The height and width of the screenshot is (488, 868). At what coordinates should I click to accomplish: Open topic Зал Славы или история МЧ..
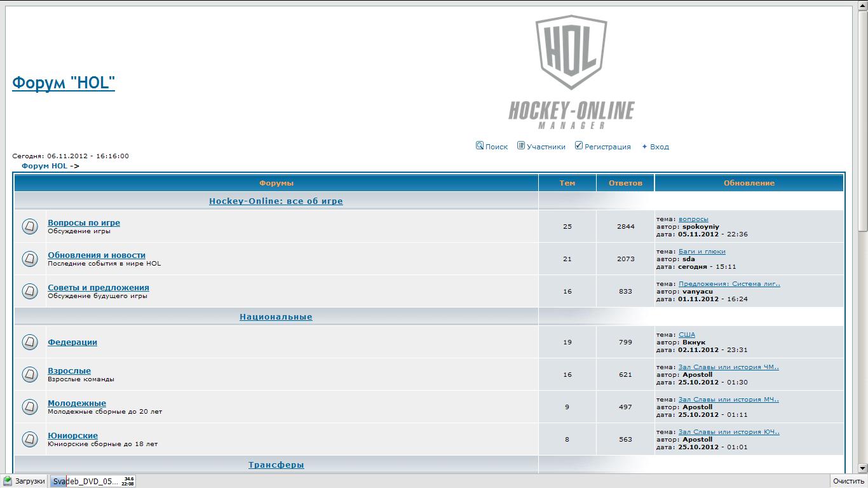729,399
